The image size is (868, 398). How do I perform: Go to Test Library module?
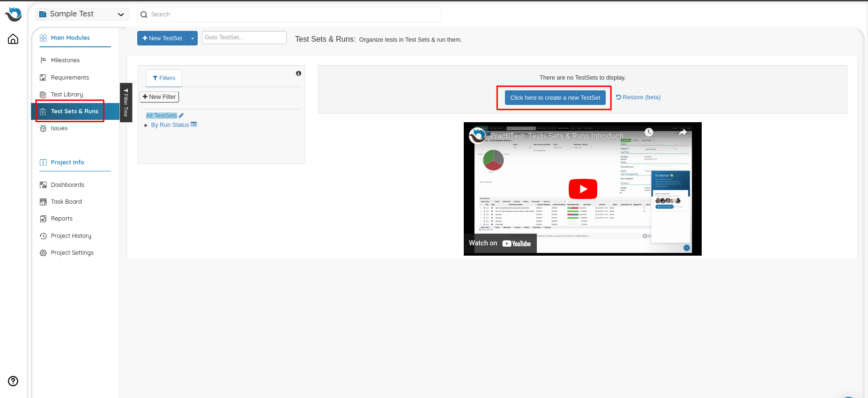(67, 95)
